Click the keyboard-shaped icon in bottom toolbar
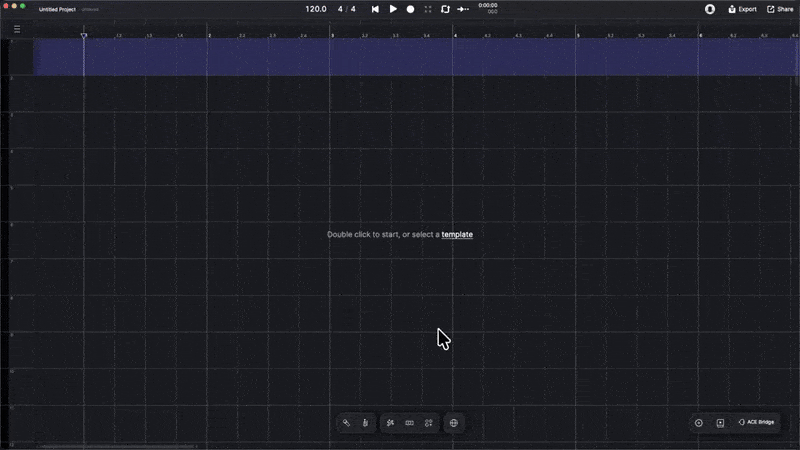The height and width of the screenshot is (450, 800). point(409,423)
